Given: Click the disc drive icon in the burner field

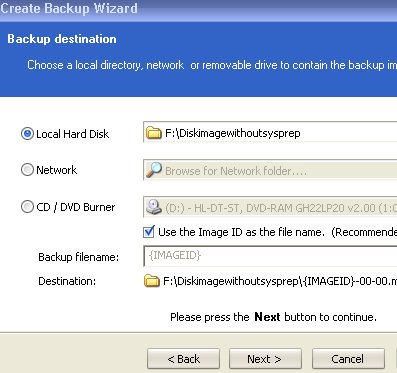Looking at the screenshot, I should point(154,207).
